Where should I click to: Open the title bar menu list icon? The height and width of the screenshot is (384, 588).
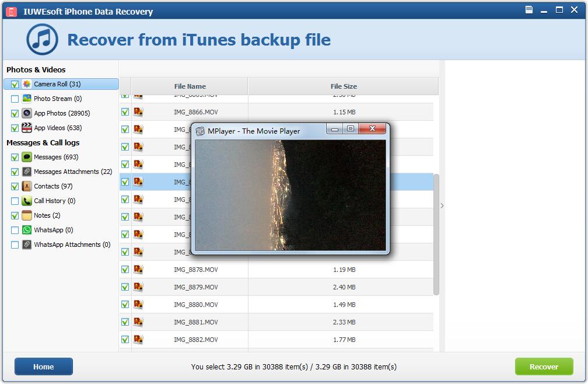point(528,10)
